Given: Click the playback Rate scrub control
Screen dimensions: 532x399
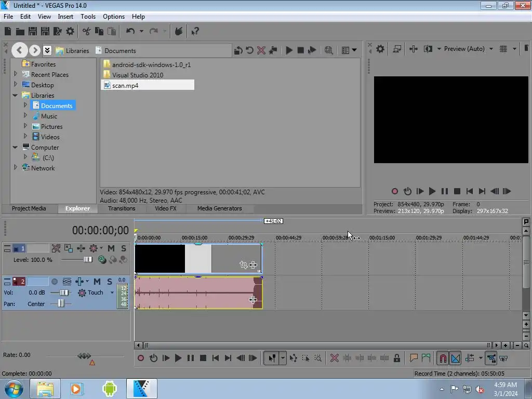Looking at the screenshot, I should coord(84,356).
